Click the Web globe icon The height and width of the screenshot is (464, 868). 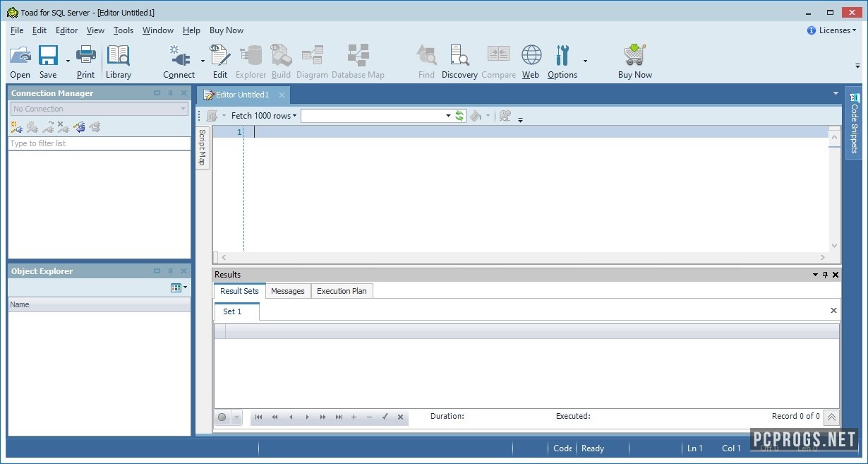[x=531, y=56]
